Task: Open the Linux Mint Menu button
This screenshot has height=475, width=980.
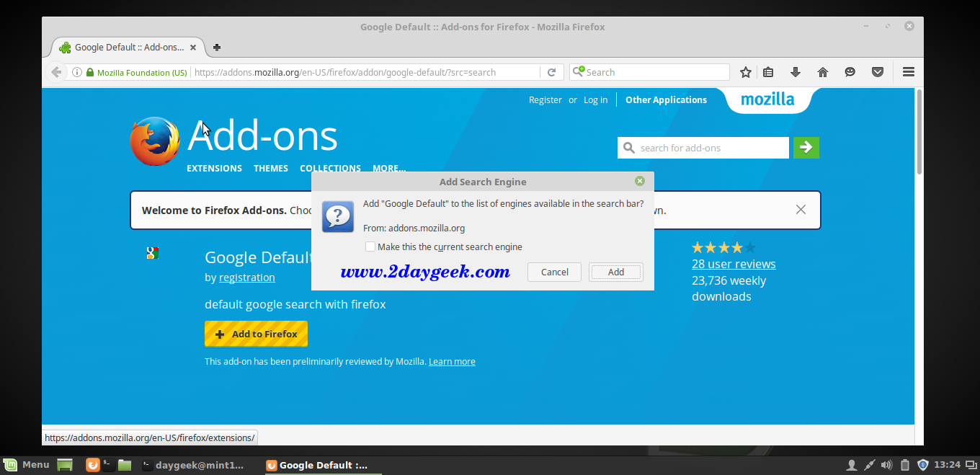Action: pos(27,465)
